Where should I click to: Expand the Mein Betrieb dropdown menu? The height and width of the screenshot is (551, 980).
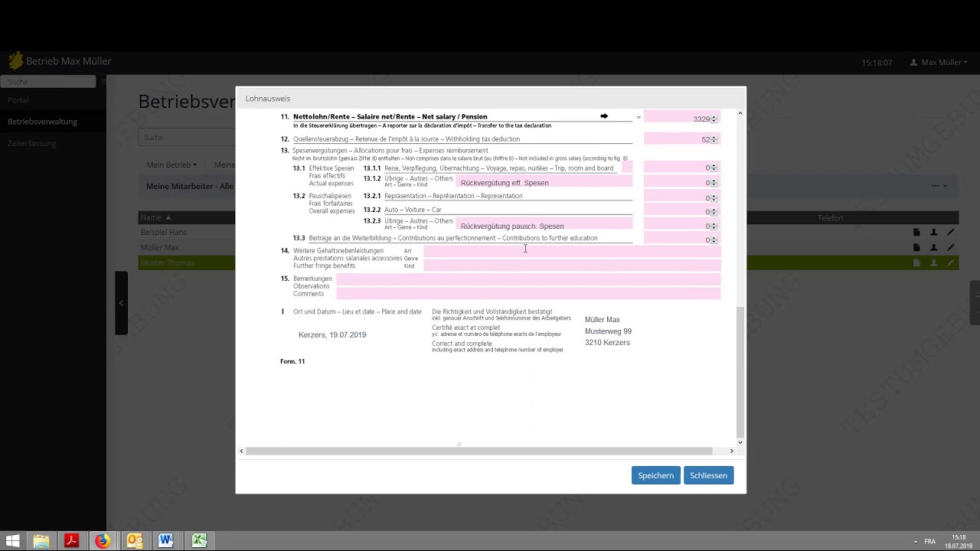(x=171, y=165)
